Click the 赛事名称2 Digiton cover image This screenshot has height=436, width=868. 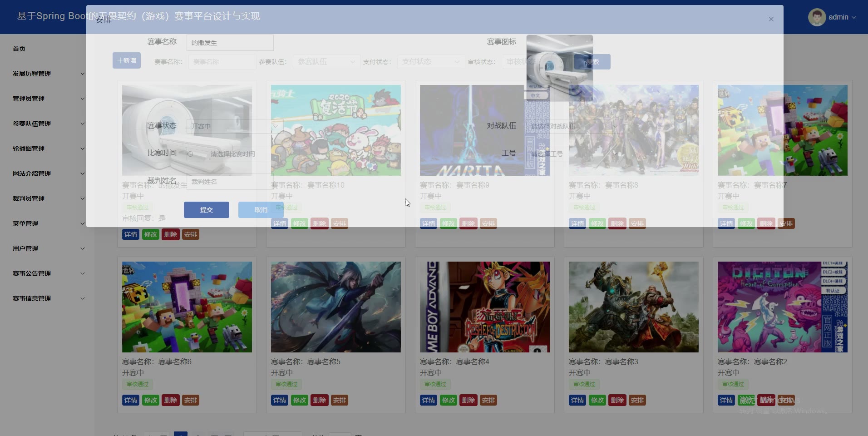pos(783,307)
